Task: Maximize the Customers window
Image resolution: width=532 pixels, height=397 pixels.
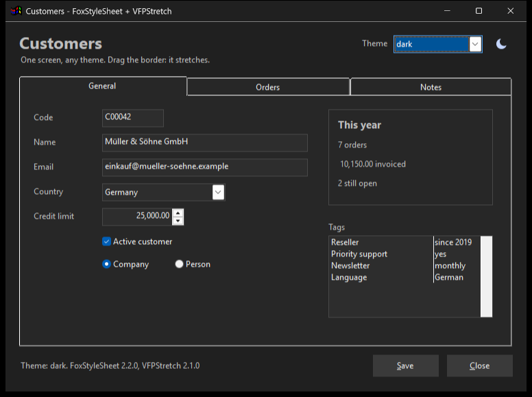Action: pos(479,11)
